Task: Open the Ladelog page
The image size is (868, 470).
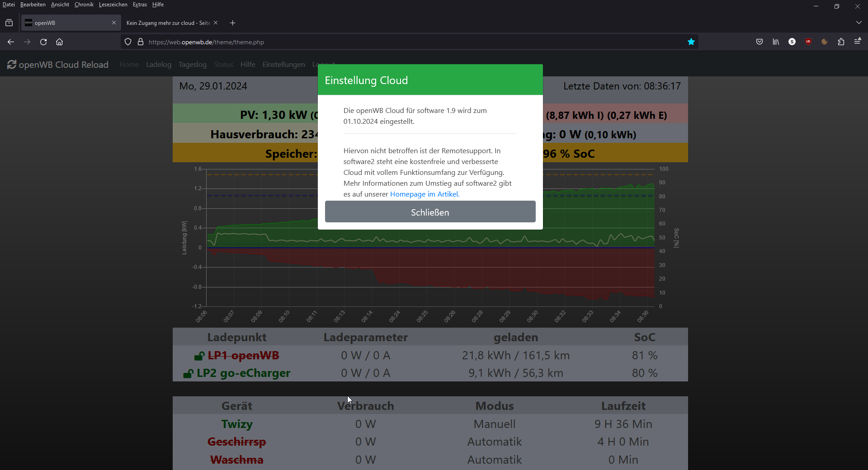Action: pos(159,65)
